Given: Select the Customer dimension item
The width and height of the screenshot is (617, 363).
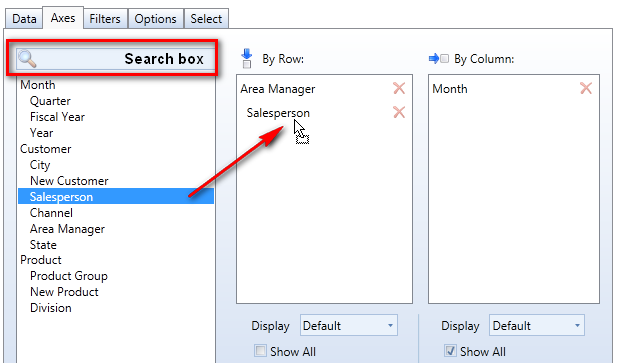Looking at the screenshot, I should (46, 149).
